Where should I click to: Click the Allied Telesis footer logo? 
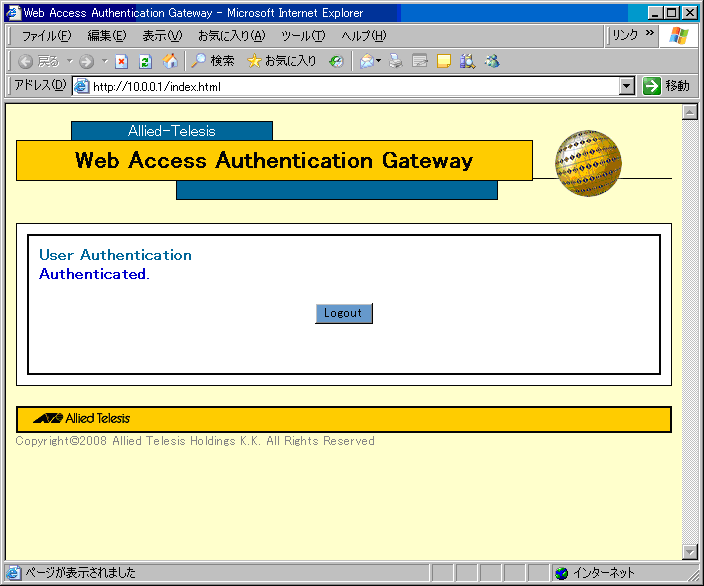81,418
